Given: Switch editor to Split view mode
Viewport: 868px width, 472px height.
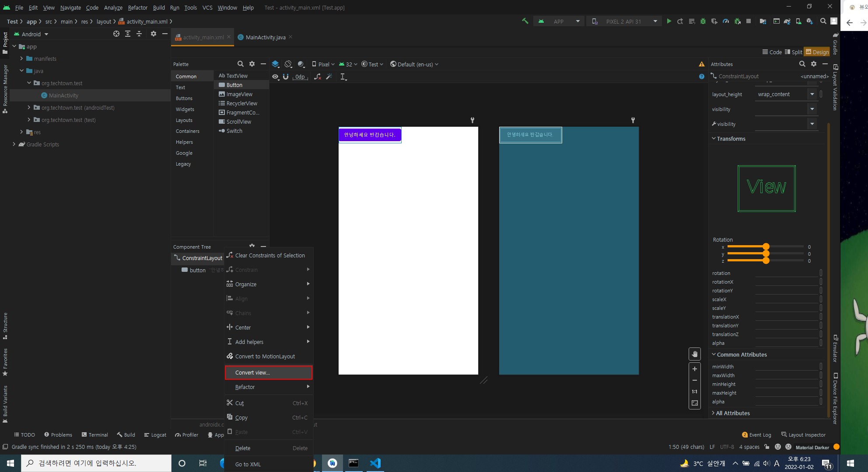Looking at the screenshot, I should pos(793,52).
